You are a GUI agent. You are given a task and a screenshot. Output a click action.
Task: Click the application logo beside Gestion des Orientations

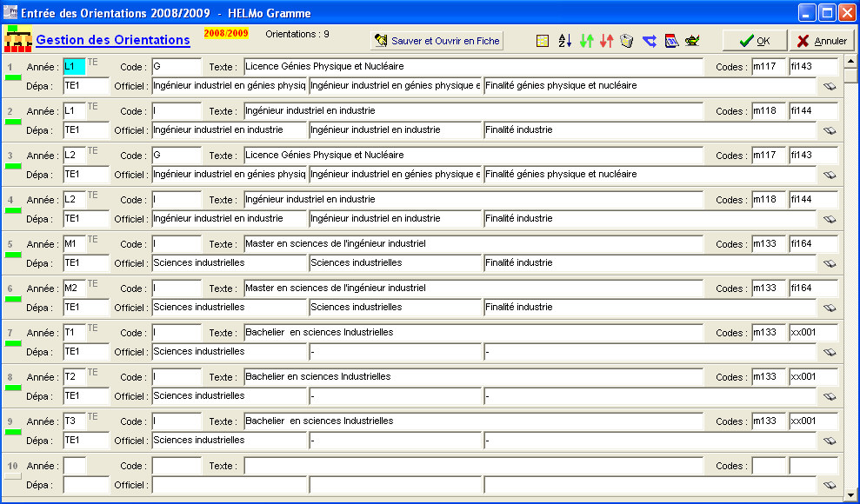click(x=17, y=39)
